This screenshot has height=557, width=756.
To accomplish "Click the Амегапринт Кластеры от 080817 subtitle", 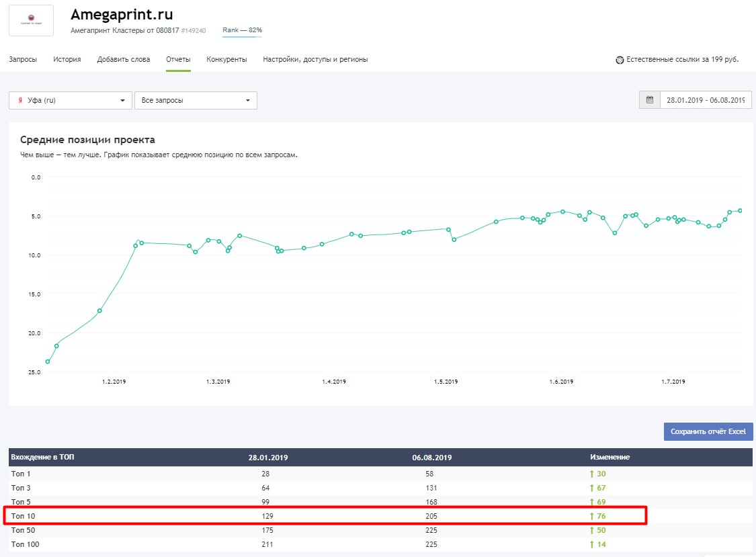I will click(125, 30).
